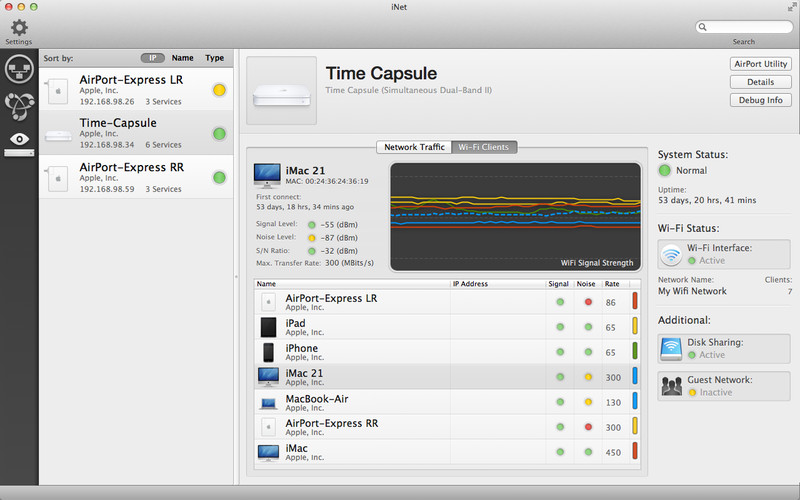Click the Time-Capsule sidebar device icon
The image size is (800, 500).
pos(58,135)
